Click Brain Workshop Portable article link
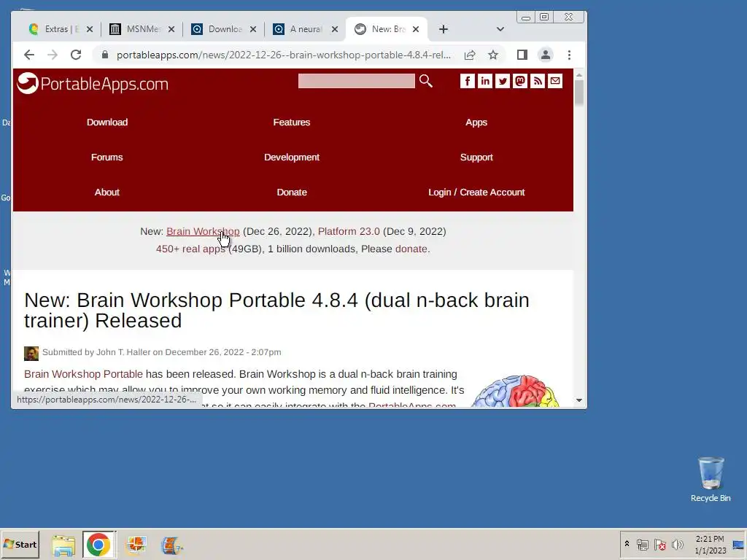Image resolution: width=747 pixels, height=560 pixels. pyautogui.click(x=83, y=374)
